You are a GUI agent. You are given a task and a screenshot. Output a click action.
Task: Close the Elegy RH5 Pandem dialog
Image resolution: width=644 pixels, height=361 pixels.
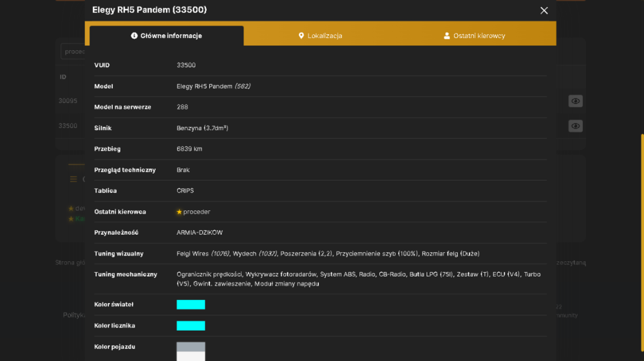click(x=544, y=11)
